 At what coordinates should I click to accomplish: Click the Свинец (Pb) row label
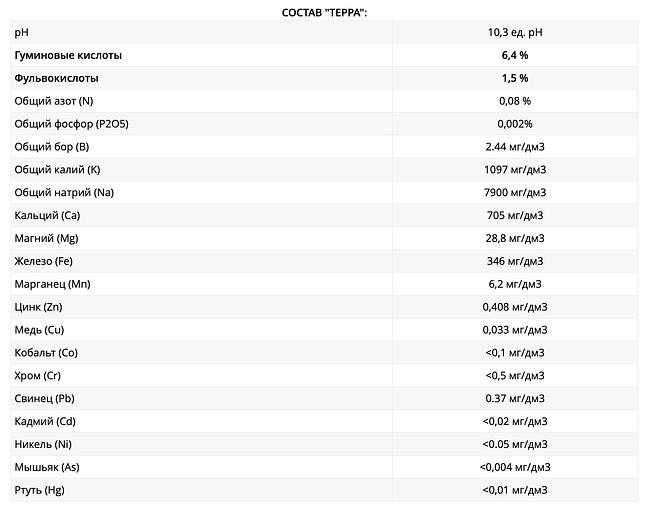44,399
